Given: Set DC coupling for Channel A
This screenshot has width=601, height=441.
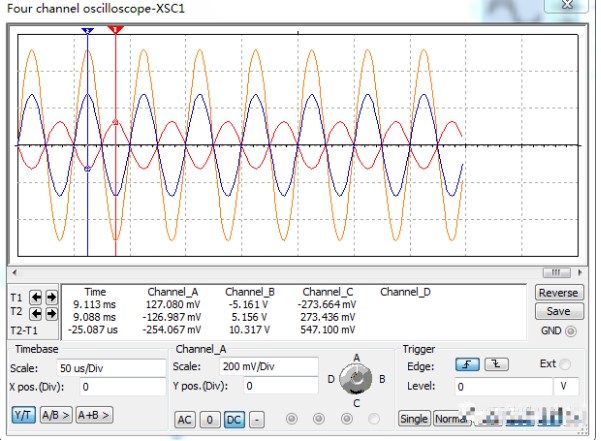Looking at the screenshot, I should (234, 418).
